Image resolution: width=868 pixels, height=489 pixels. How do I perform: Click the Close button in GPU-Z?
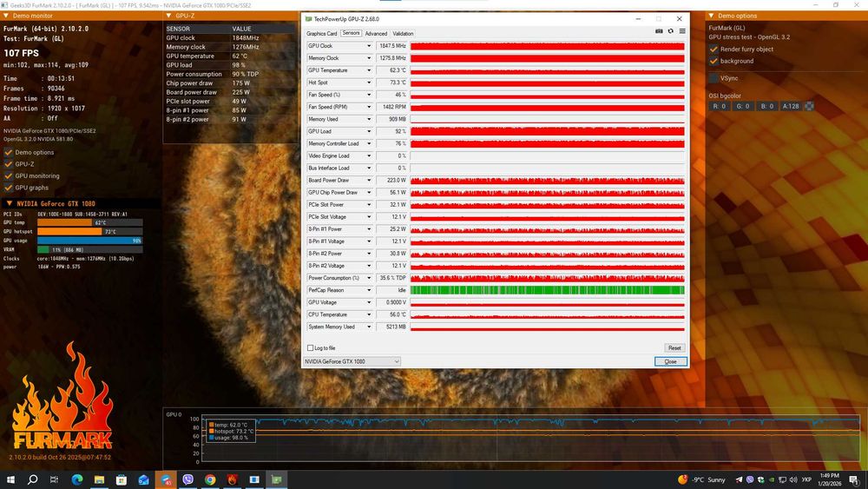pyautogui.click(x=670, y=361)
